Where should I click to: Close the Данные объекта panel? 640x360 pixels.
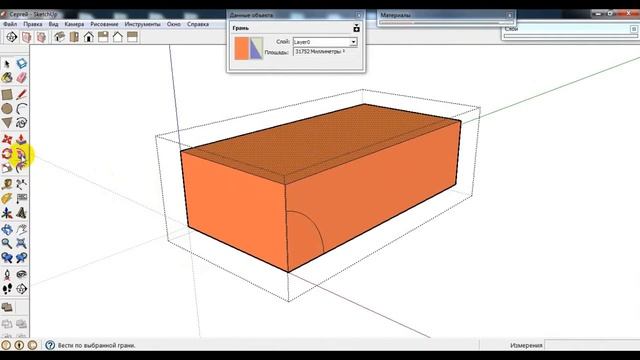click(359, 15)
